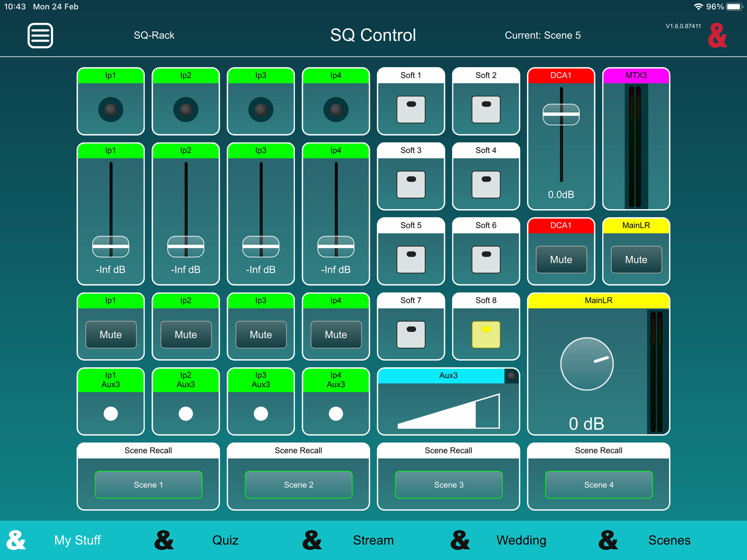This screenshot has width=747, height=560.
Task: Tap the Ip2 fader handle
Action: click(x=186, y=247)
